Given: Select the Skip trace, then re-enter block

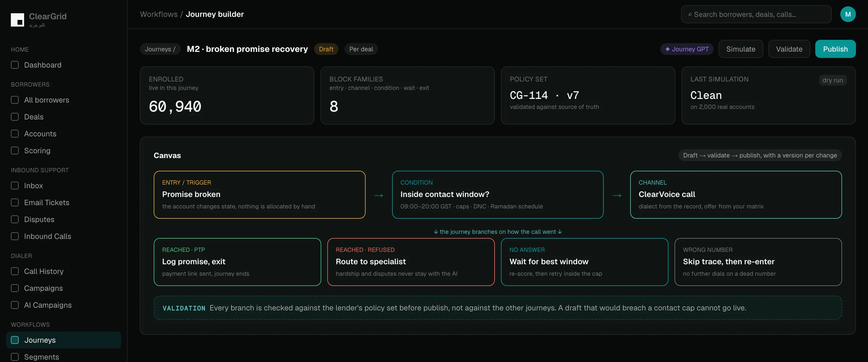Looking at the screenshot, I should point(758,262).
